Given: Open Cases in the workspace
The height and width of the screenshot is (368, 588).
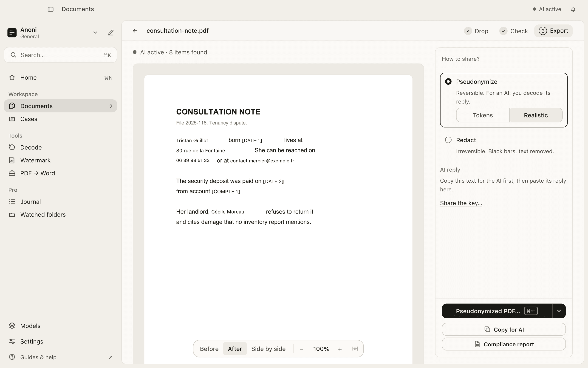Looking at the screenshot, I should click(x=60, y=119).
